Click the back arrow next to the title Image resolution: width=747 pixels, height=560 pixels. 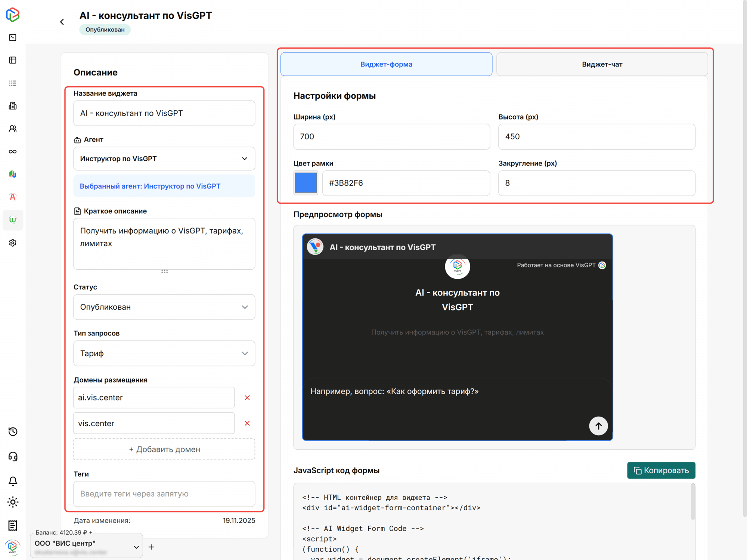(x=62, y=22)
